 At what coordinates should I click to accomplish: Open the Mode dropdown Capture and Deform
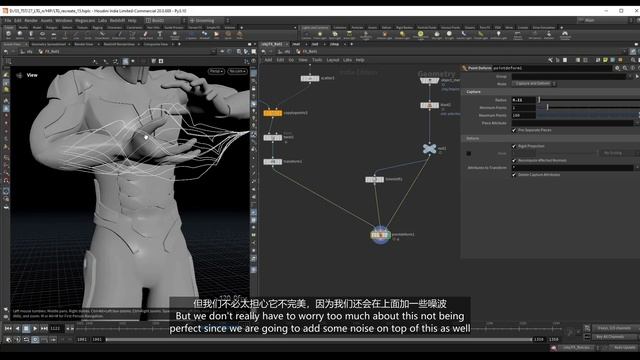point(534,84)
